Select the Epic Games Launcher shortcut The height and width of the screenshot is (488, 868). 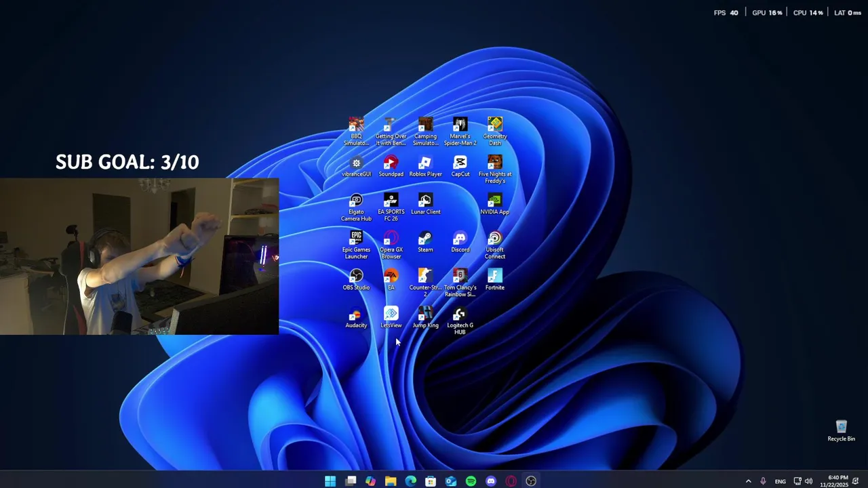coord(356,245)
